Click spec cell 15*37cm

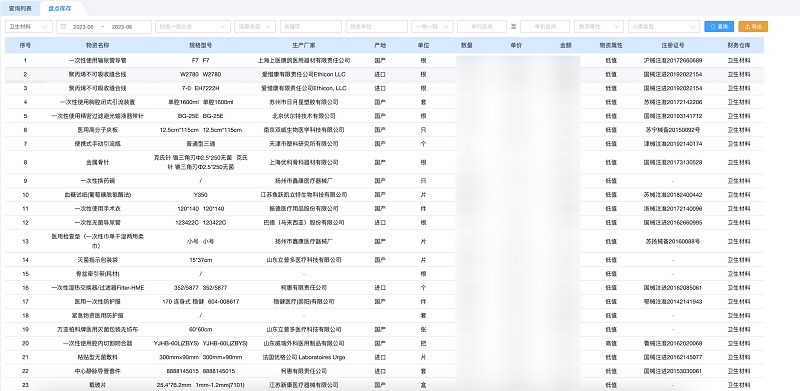(x=201, y=260)
